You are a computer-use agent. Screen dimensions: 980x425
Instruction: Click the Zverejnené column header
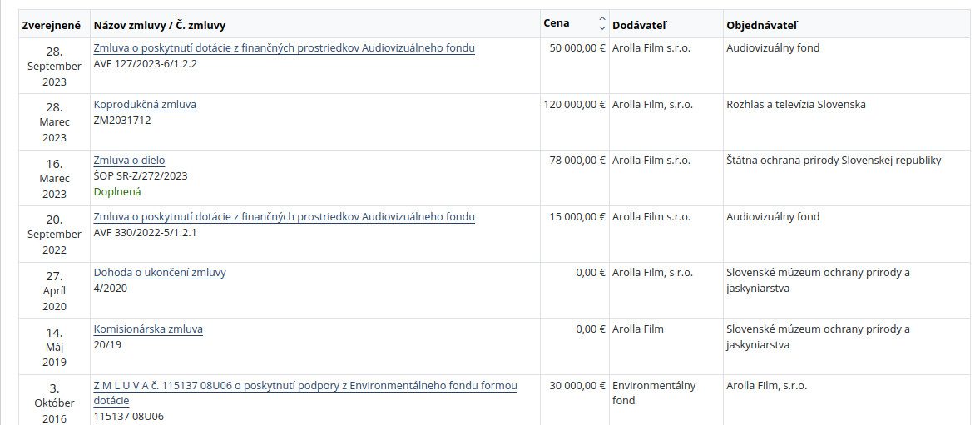pyautogui.click(x=51, y=25)
